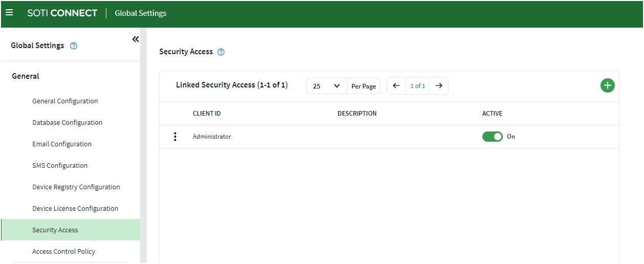This screenshot has width=644, height=264.
Task: Go to previous page arrow
Action: point(396,86)
